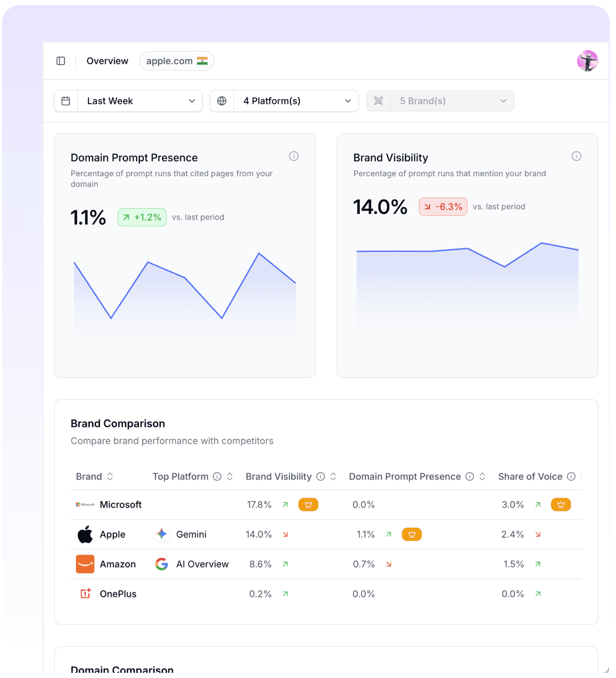Sort by Top Platform column arrows

pos(229,476)
